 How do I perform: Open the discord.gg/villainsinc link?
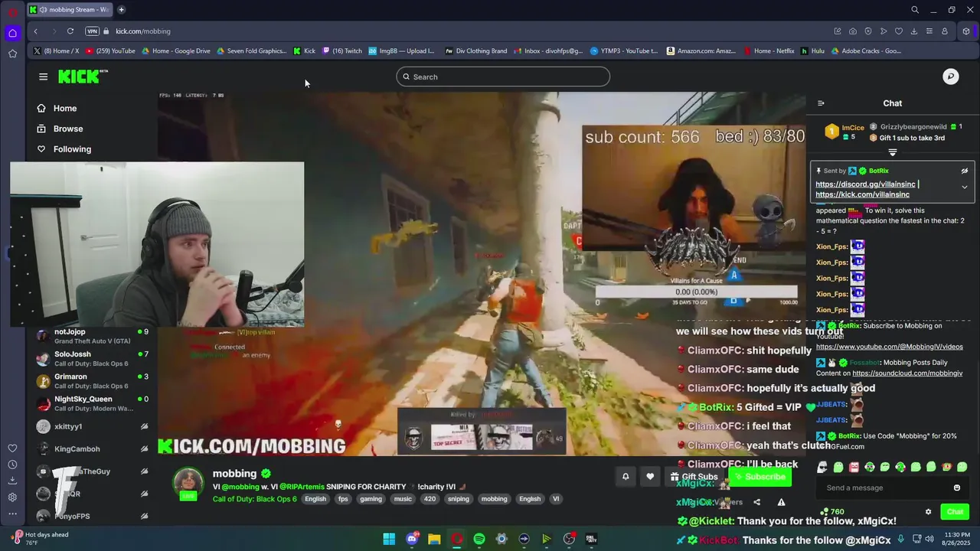pyautogui.click(x=865, y=184)
